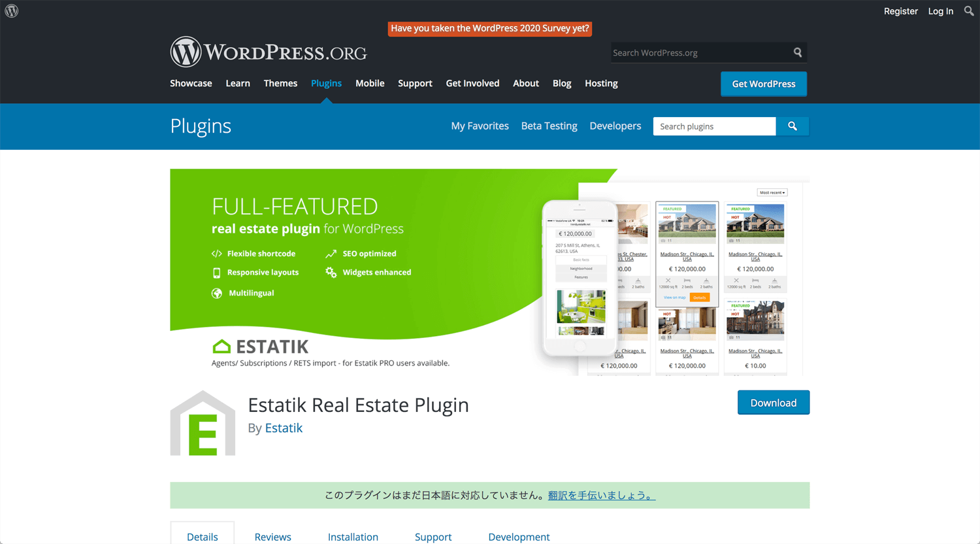Screen dimensions: 980x544
Task: Open the Developers link
Action: click(x=615, y=126)
